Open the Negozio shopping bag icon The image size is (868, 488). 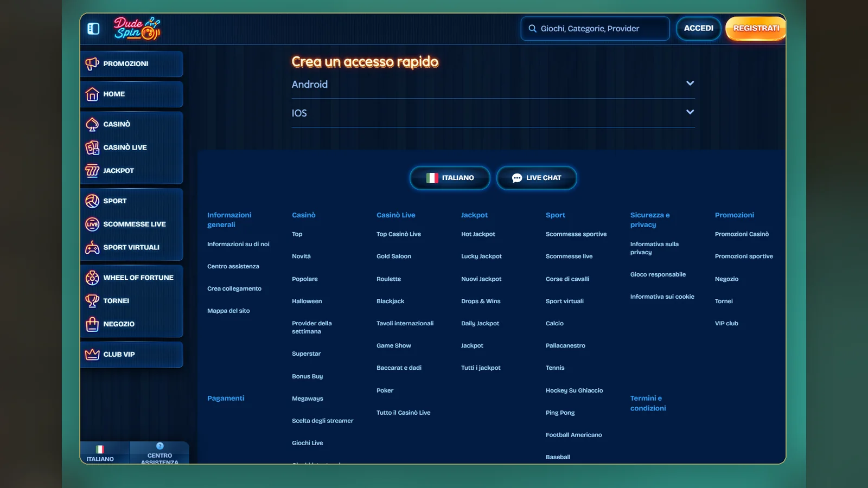click(92, 324)
